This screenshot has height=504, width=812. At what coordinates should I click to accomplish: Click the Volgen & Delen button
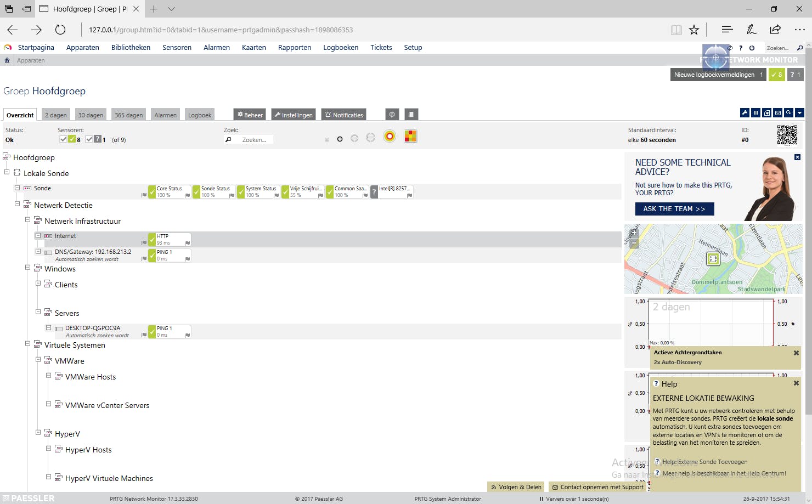tap(516, 487)
